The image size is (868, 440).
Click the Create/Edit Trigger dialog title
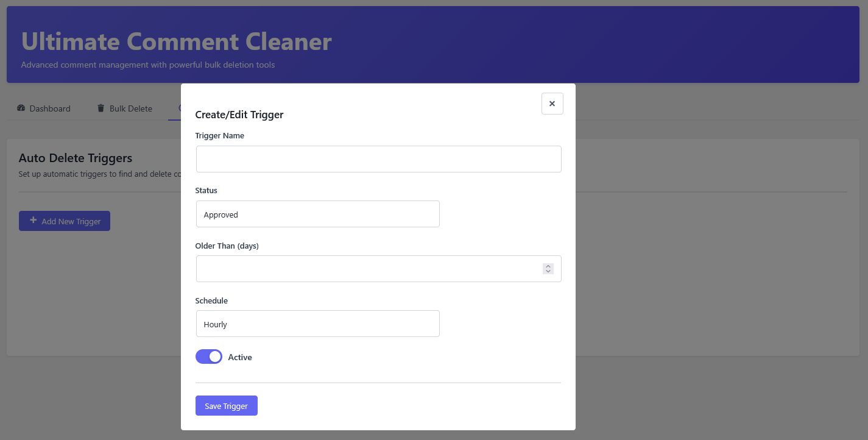pos(239,115)
